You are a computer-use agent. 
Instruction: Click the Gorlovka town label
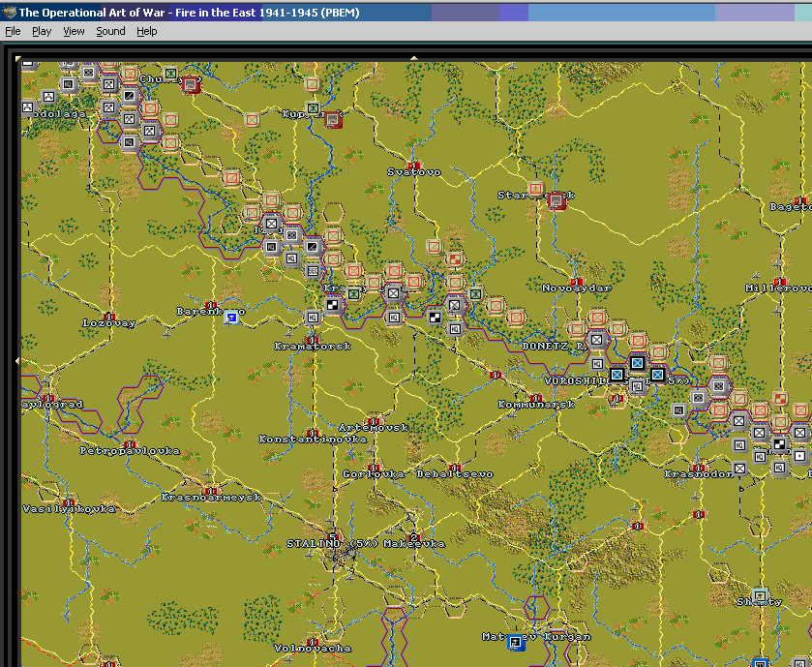coord(374,473)
